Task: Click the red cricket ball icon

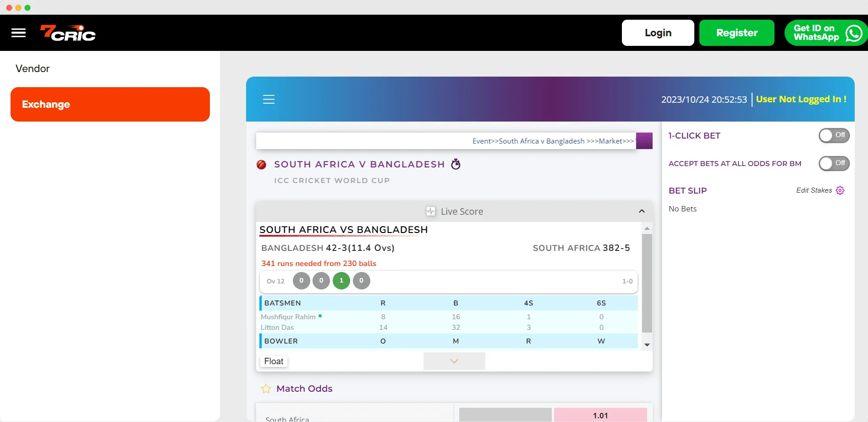Action: click(262, 165)
